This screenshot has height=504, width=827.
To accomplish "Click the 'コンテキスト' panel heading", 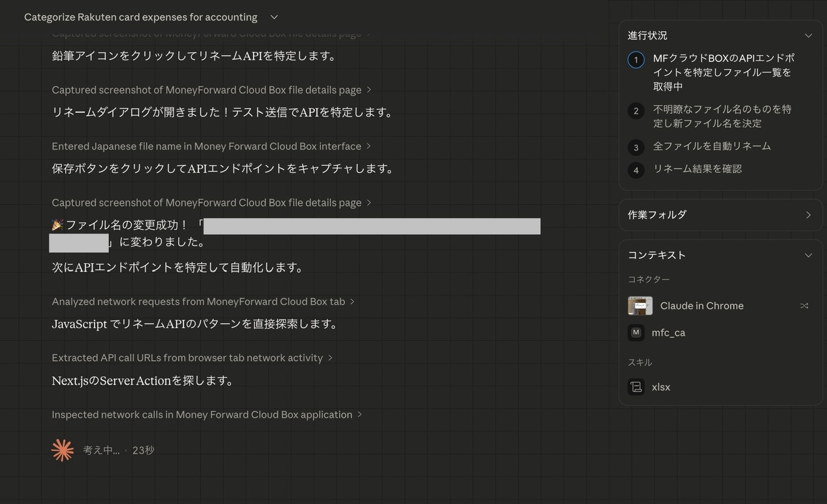I will (x=657, y=255).
